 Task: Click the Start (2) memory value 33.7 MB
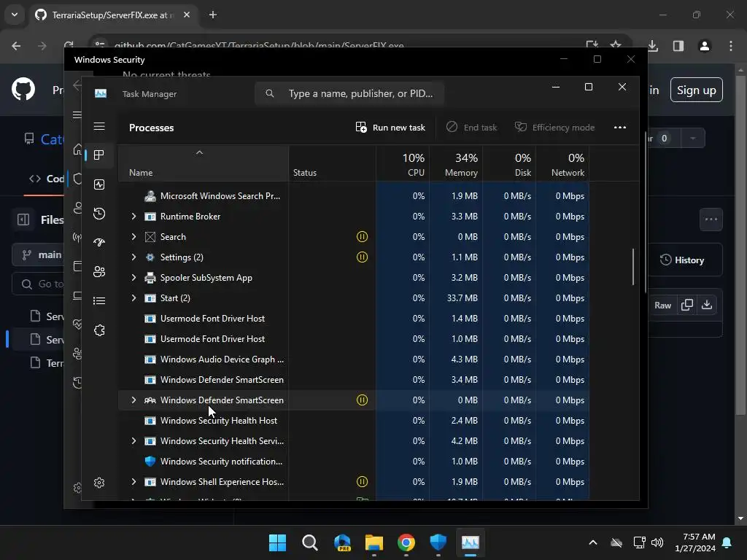pyautogui.click(x=462, y=298)
